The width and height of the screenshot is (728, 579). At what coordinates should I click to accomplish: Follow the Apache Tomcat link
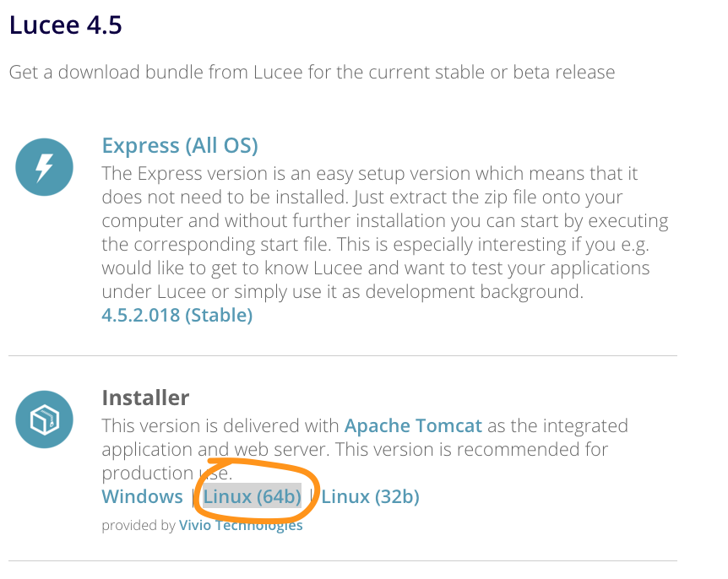[413, 425]
